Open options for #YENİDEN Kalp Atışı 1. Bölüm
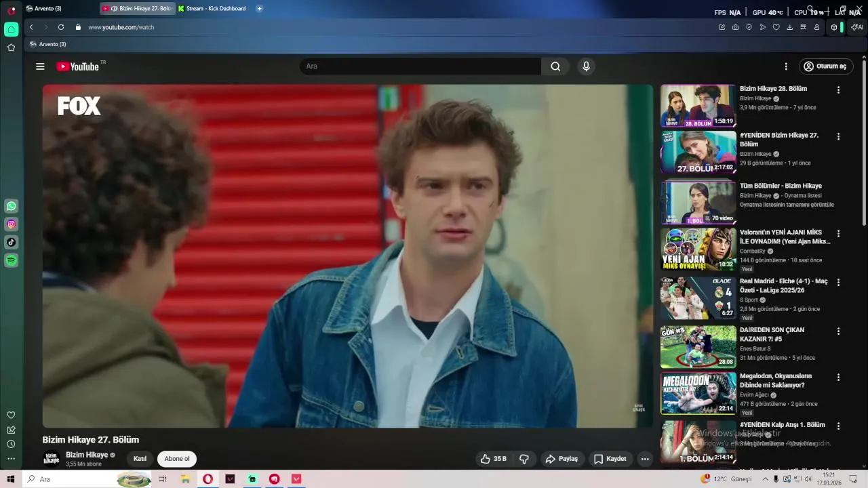 click(x=838, y=426)
